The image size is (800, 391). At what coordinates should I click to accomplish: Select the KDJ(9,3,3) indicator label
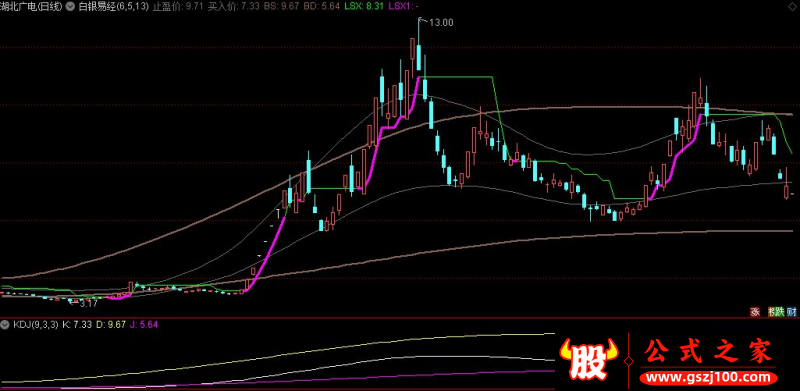point(36,324)
